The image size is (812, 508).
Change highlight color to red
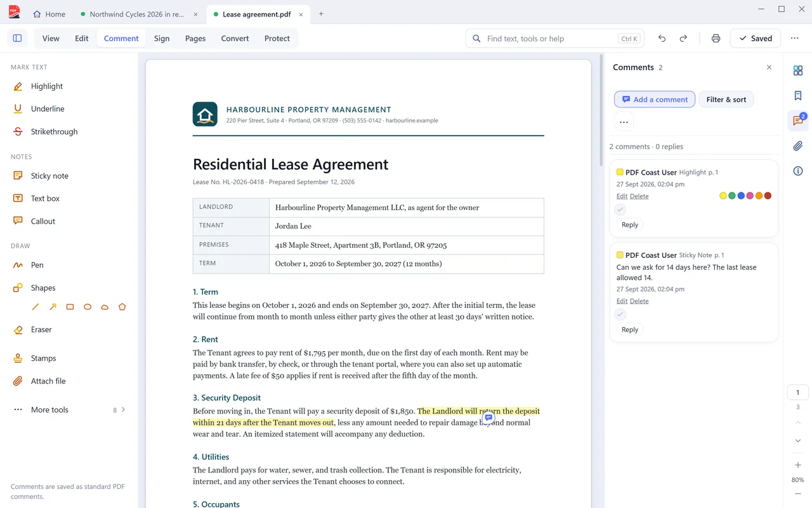pos(768,196)
